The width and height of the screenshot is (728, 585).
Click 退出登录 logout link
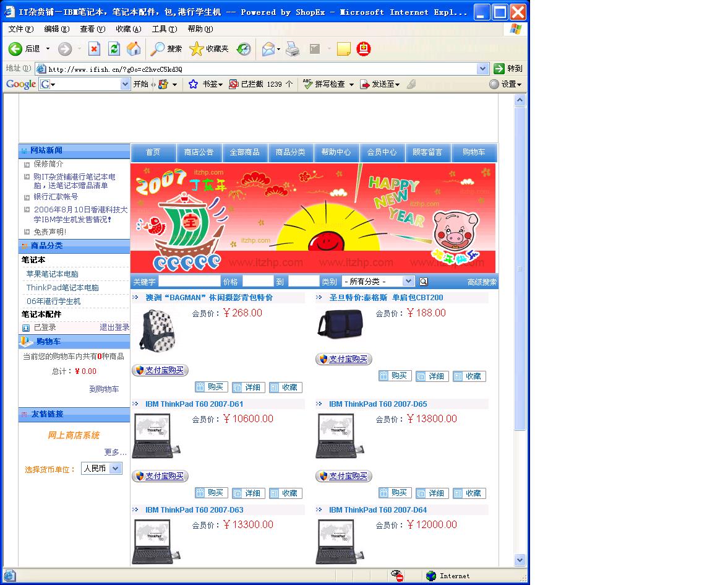tap(114, 327)
